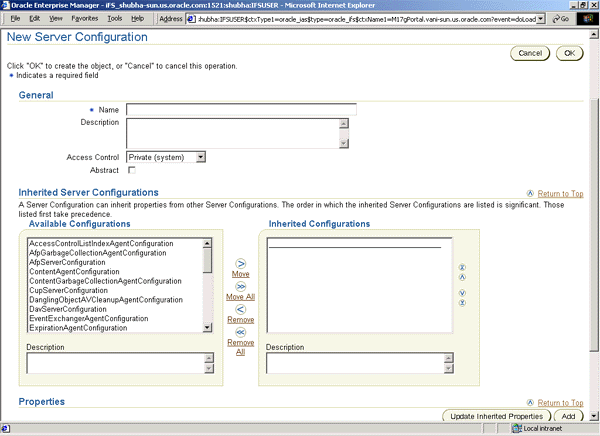This screenshot has height=436, width=600.
Task: Click the page icon in the address bar
Action: pyautogui.click(x=191, y=19)
